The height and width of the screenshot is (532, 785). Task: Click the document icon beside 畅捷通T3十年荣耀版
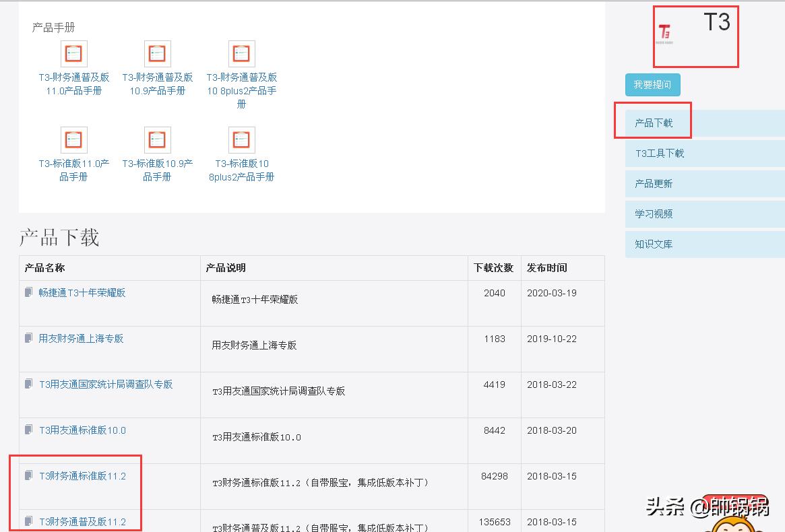click(28, 292)
